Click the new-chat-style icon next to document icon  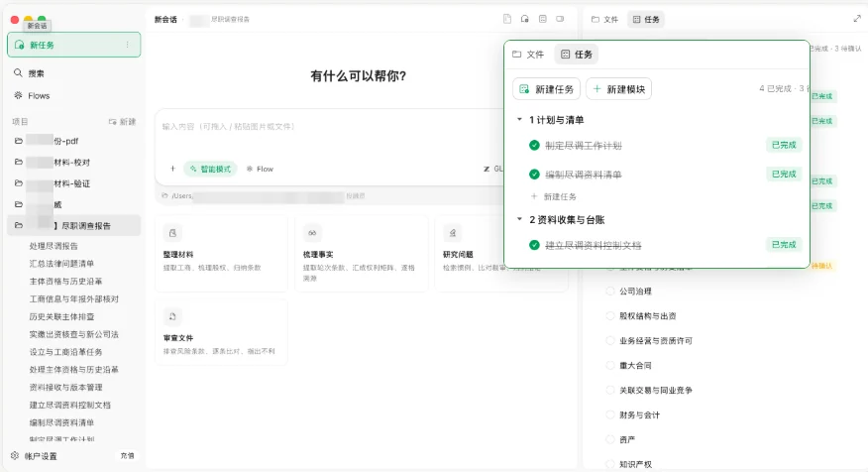tap(525, 19)
